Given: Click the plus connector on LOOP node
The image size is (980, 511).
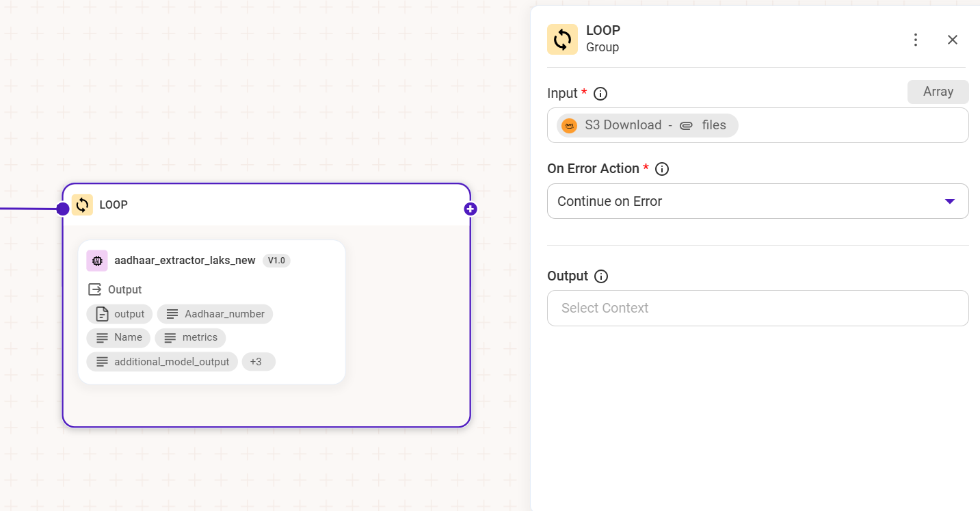Looking at the screenshot, I should coord(471,209).
